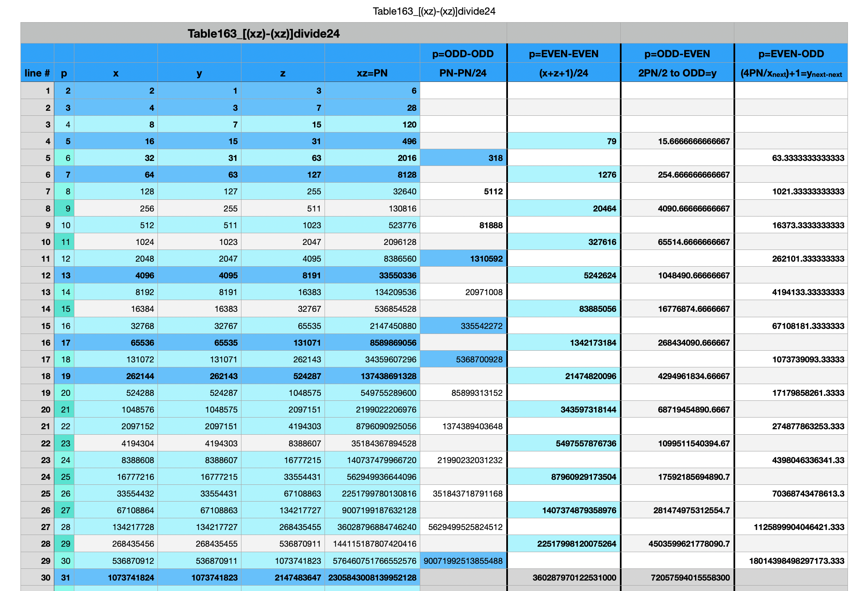Select the xz=PN column header
Viewport: 868px width, 591px height.
pyautogui.click(x=372, y=73)
